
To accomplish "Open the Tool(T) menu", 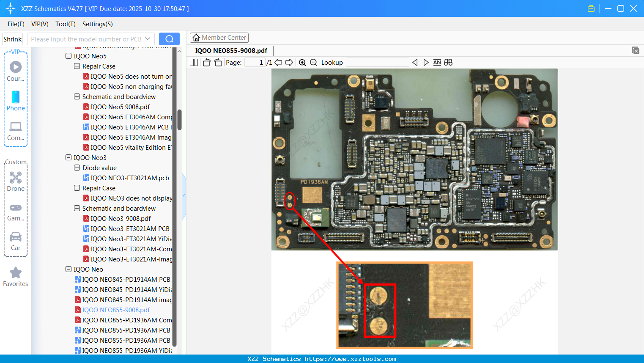I will pyautogui.click(x=66, y=24).
